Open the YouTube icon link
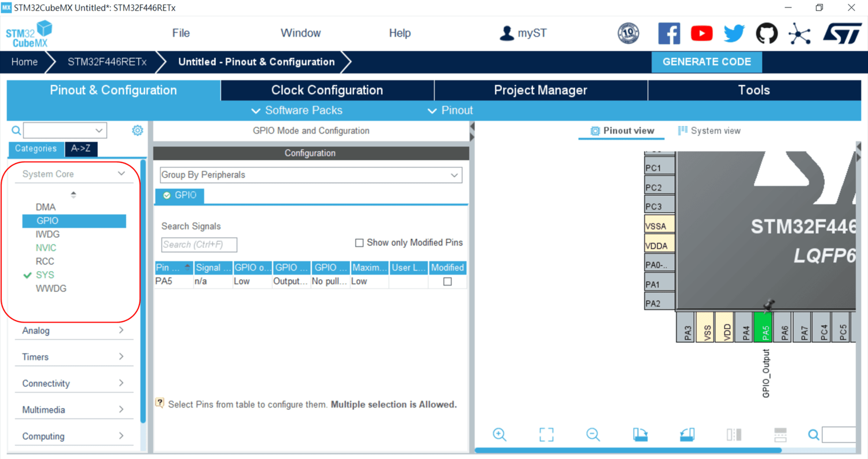 tap(701, 34)
